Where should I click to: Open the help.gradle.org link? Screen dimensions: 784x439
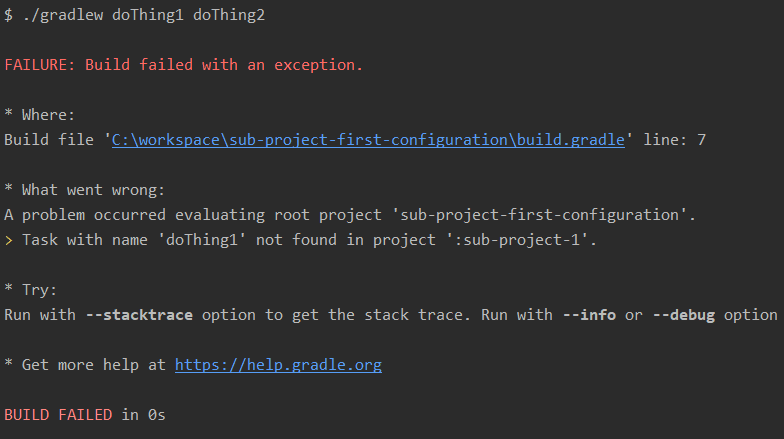pyautogui.click(x=278, y=365)
